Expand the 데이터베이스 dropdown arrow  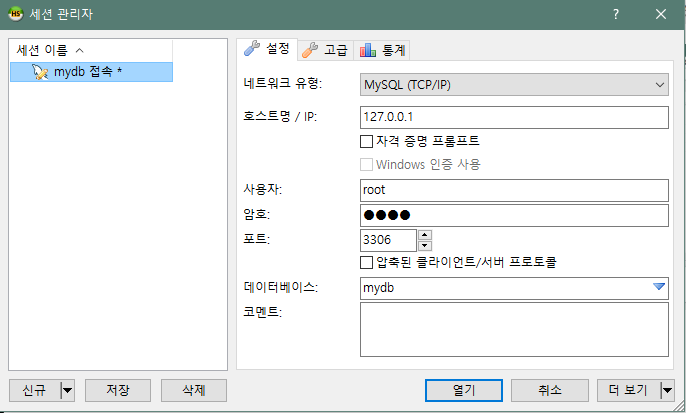[x=659, y=287]
